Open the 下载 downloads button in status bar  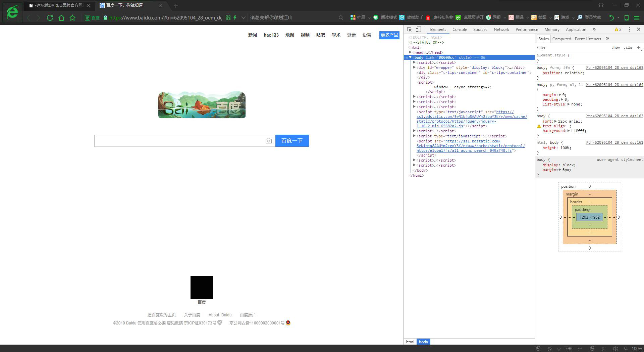(565, 349)
